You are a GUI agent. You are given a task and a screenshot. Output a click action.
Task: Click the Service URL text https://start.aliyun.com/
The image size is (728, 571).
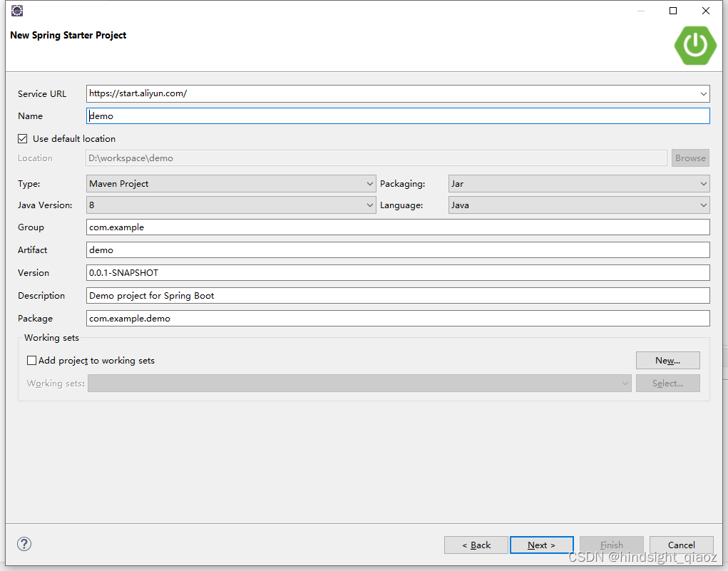138,93
